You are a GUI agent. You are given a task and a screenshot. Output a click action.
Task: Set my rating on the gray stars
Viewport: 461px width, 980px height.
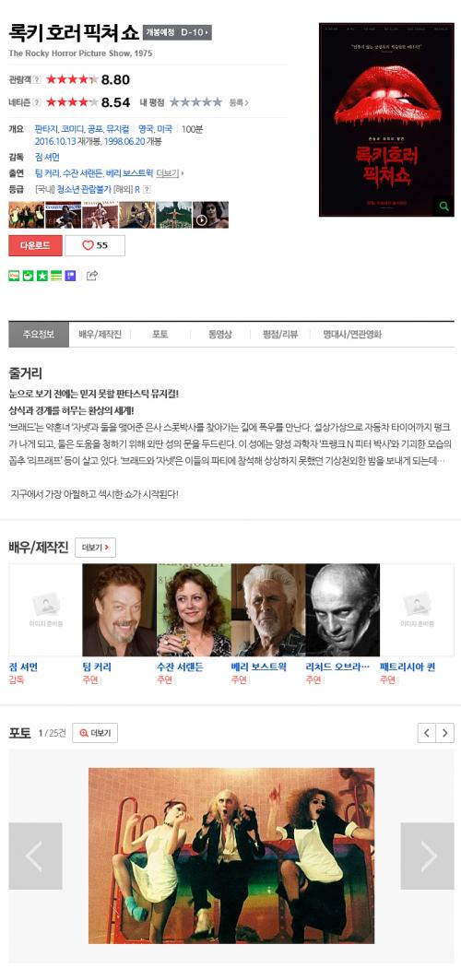tap(195, 102)
